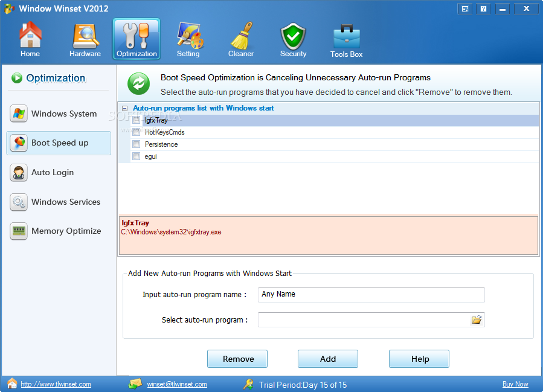This screenshot has height=392, width=543.
Task: Select the IgfxTray list row text
Action: 156,120
